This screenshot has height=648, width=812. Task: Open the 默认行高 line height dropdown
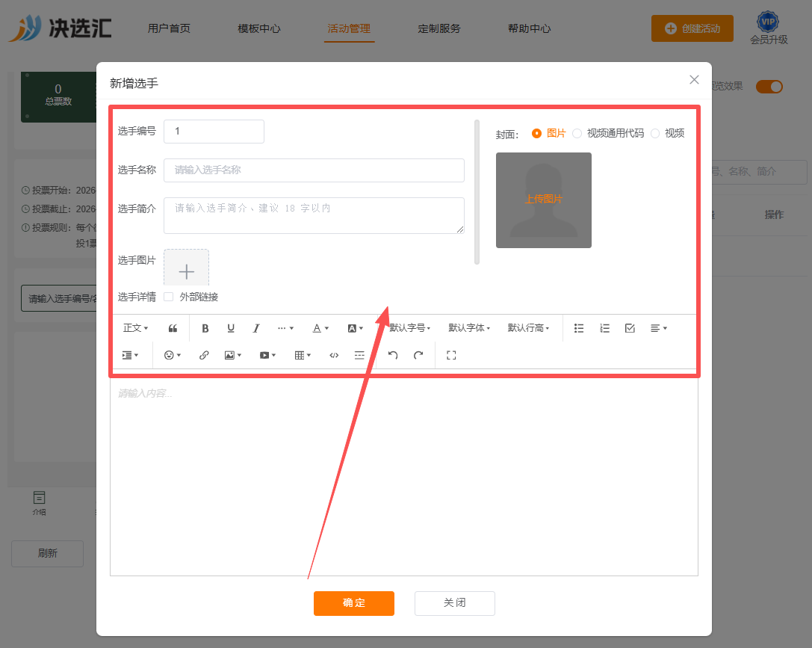[528, 328]
